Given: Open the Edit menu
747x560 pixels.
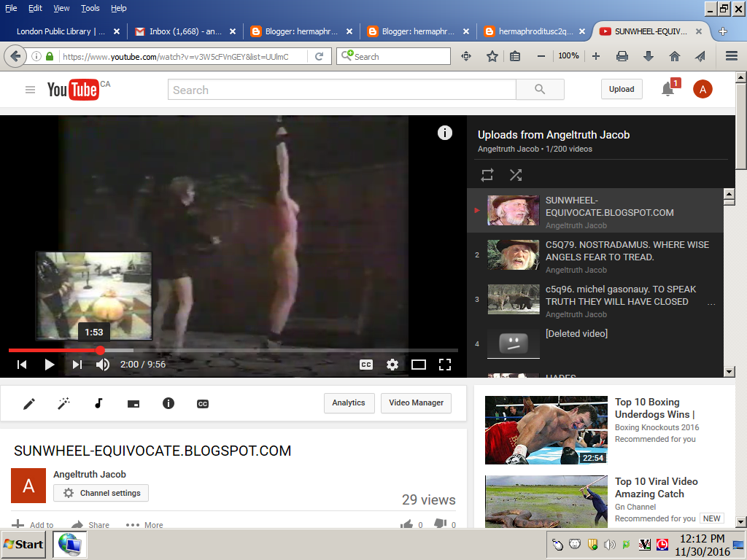Looking at the screenshot, I should [35, 8].
